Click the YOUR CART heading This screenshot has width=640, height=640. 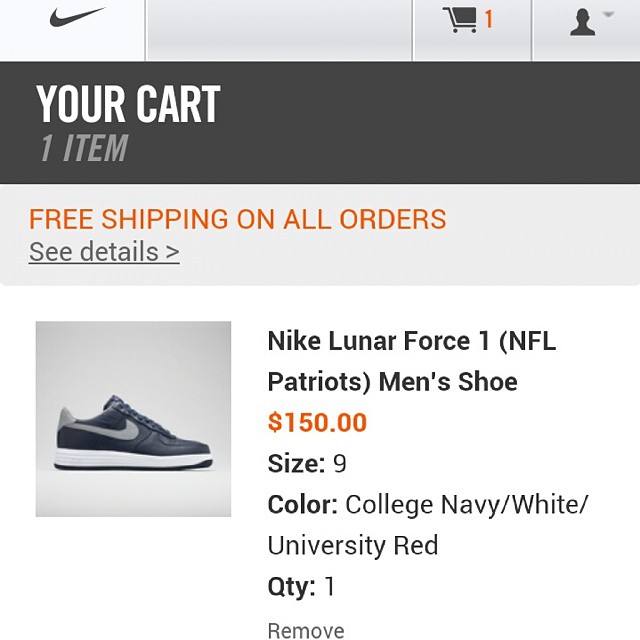point(128,104)
